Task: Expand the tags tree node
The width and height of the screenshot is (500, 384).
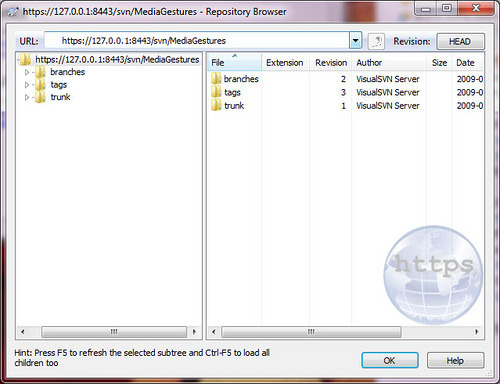Action: coord(27,85)
